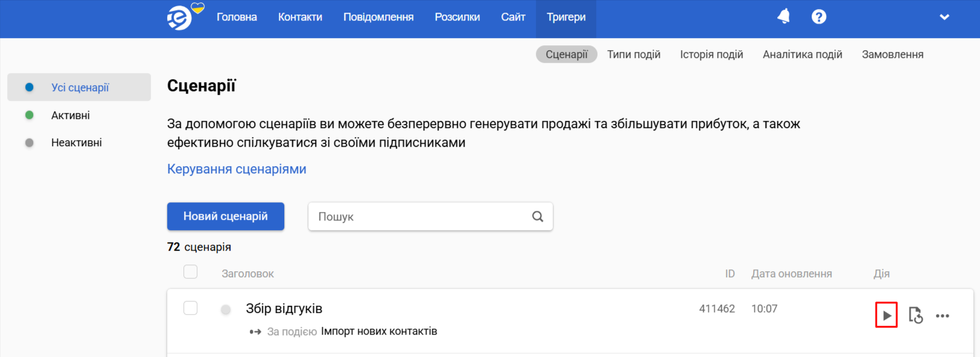Open the Сайт menu
Image resolution: width=980 pixels, height=357 pixels.
tap(514, 17)
